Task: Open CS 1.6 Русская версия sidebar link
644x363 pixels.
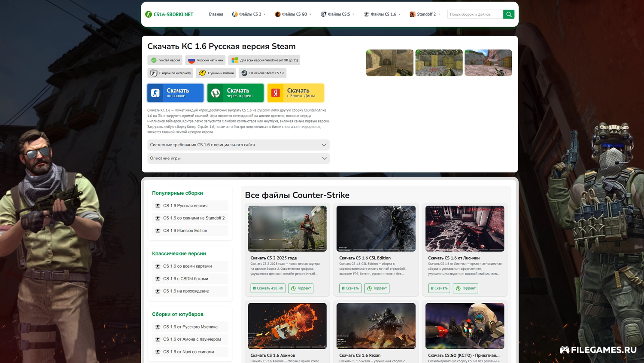Action: tap(185, 206)
